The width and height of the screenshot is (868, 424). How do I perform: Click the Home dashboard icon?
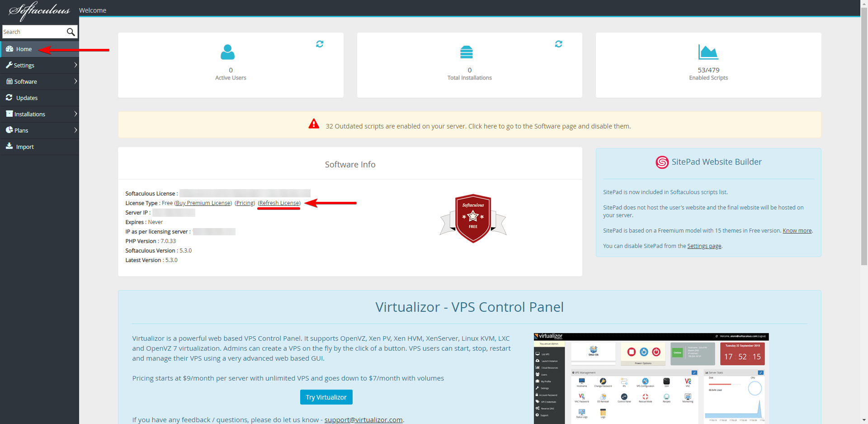9,49
